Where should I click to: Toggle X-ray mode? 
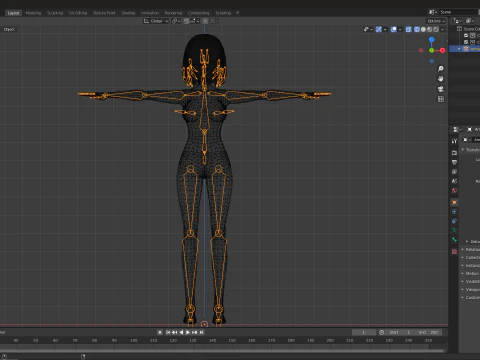(x=408, y=29)
